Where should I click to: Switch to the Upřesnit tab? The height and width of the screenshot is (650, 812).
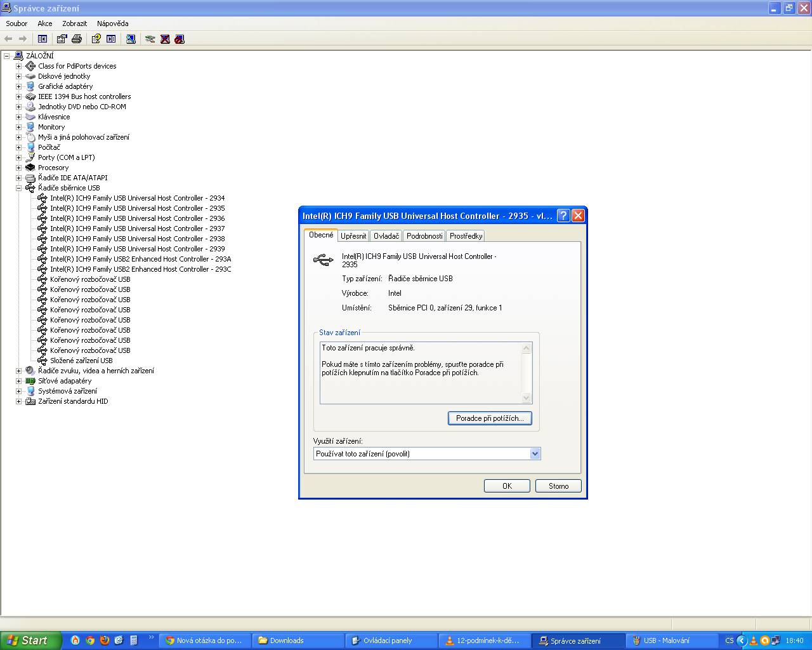click(353, 236)
